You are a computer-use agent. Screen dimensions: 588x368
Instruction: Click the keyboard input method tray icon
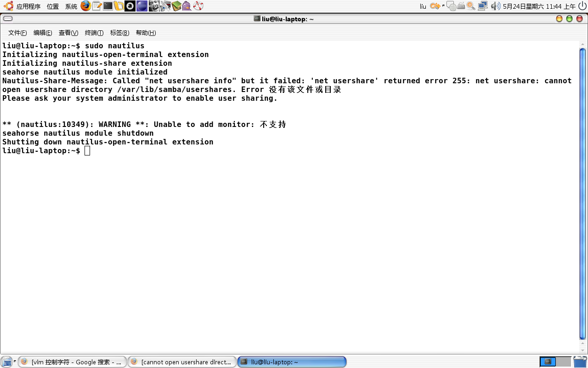461,6
